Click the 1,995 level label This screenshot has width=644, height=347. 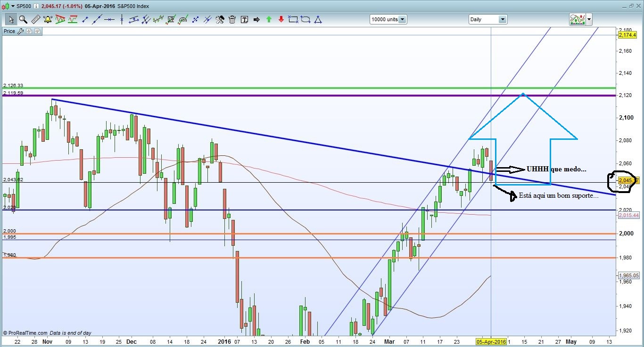point(9,237)
